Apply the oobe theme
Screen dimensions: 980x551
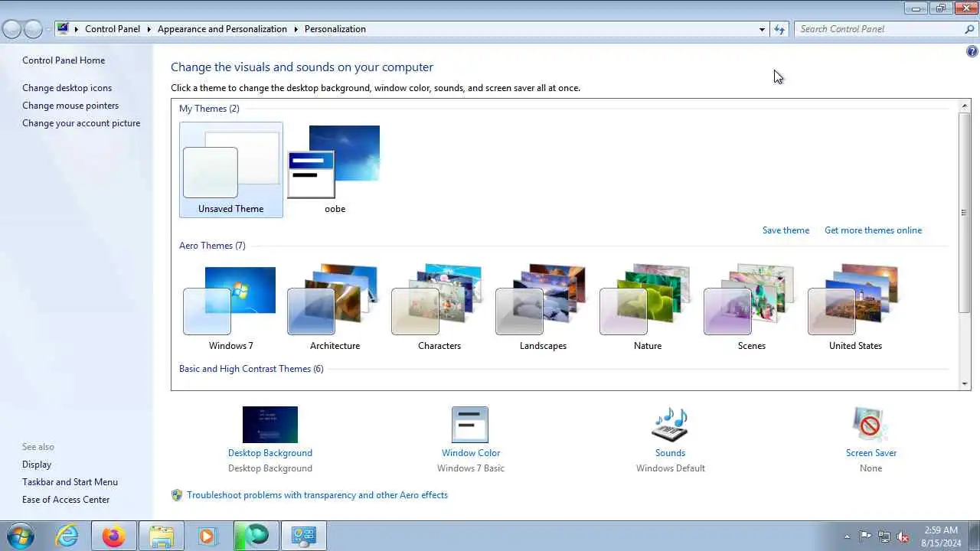(335, 170)
